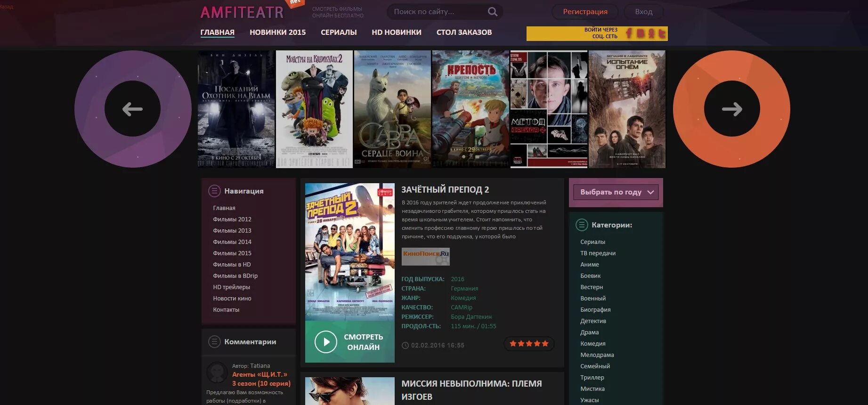Open the Монстры на каникулах 2 poster

(314, 109)
